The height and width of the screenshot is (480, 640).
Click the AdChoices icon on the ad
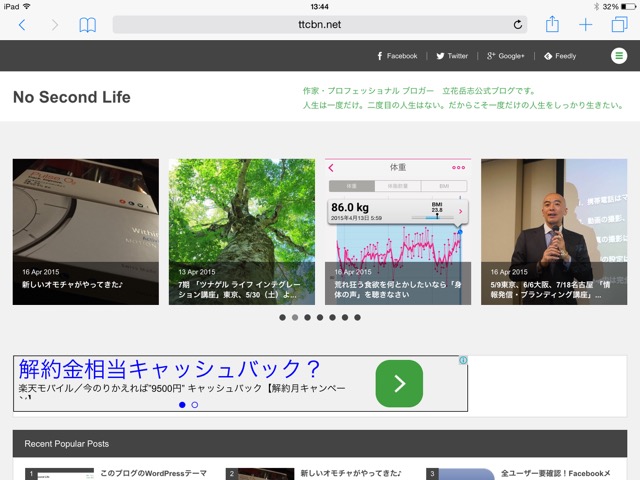(463, 361)
